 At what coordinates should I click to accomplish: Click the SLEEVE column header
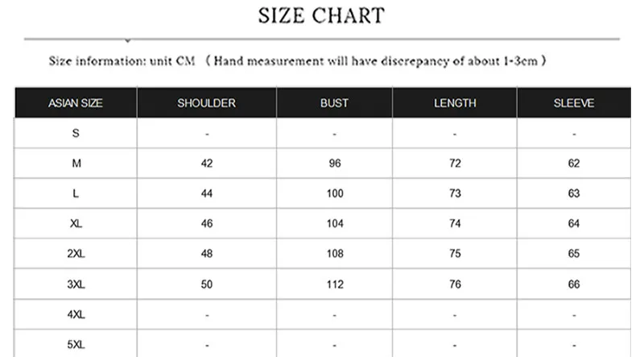click(x=574, y=103)
